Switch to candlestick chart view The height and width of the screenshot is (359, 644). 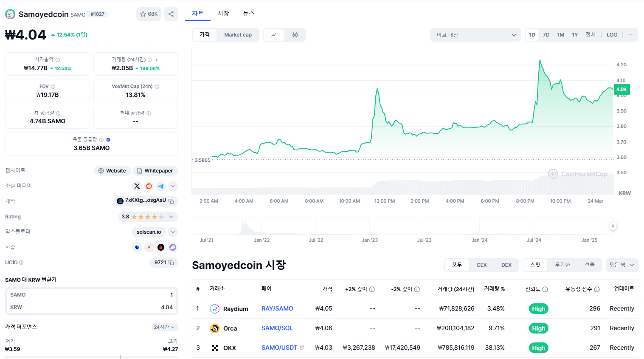point(295,35)
